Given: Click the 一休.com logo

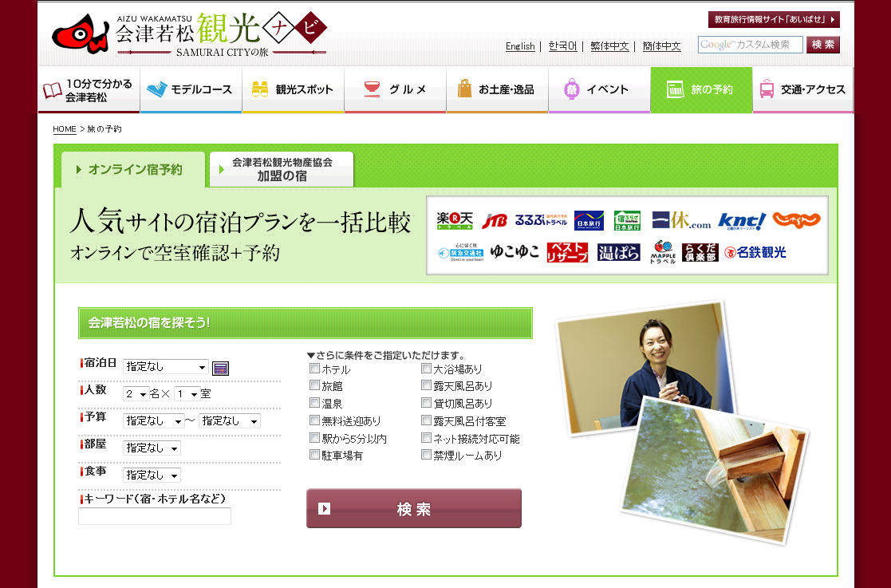Looking at the screenshot, I should coord(681,220).
